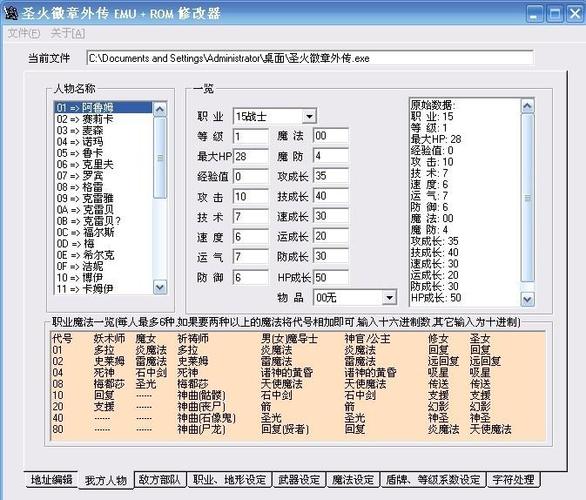586x500 pixels.
Task: Click the character list scrollbar thumb
Action: pos(160,158)
